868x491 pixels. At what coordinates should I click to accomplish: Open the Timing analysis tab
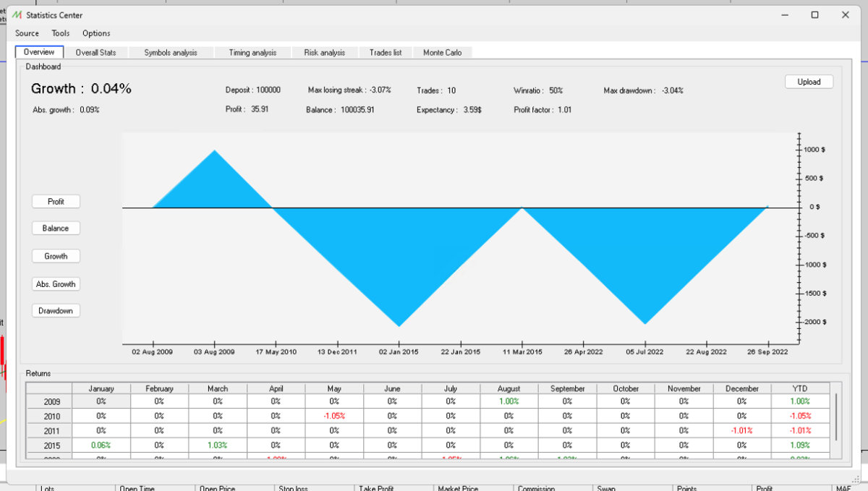coord(252,53)
